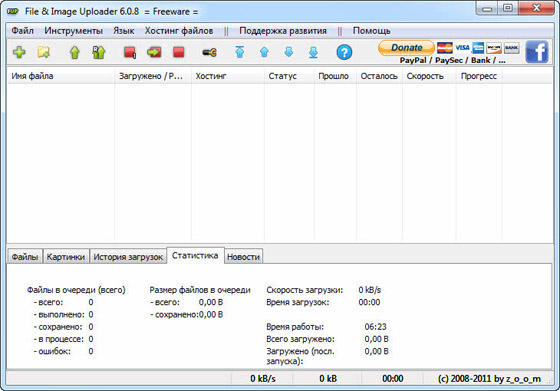The height and width of the screenshot is (391, 560).
Task: Click status bar 0 kB/s speed field
Action: click(x=262, y=379)
